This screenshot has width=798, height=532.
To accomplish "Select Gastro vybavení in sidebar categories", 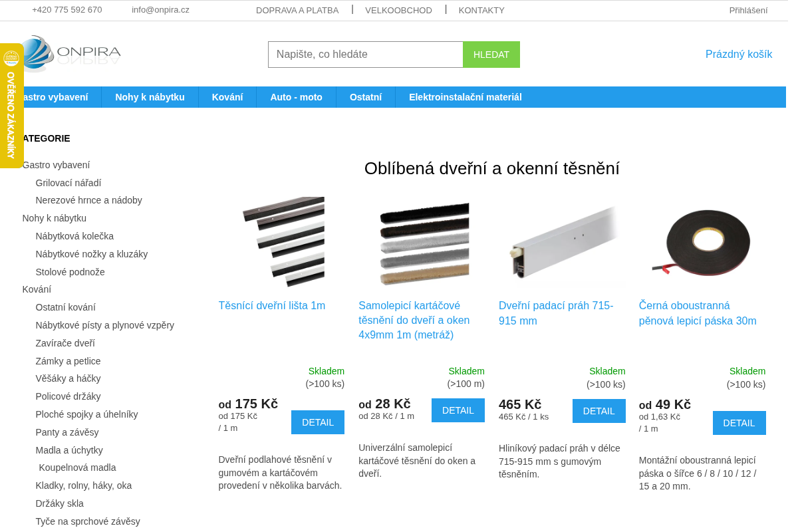I will [56, 165].
